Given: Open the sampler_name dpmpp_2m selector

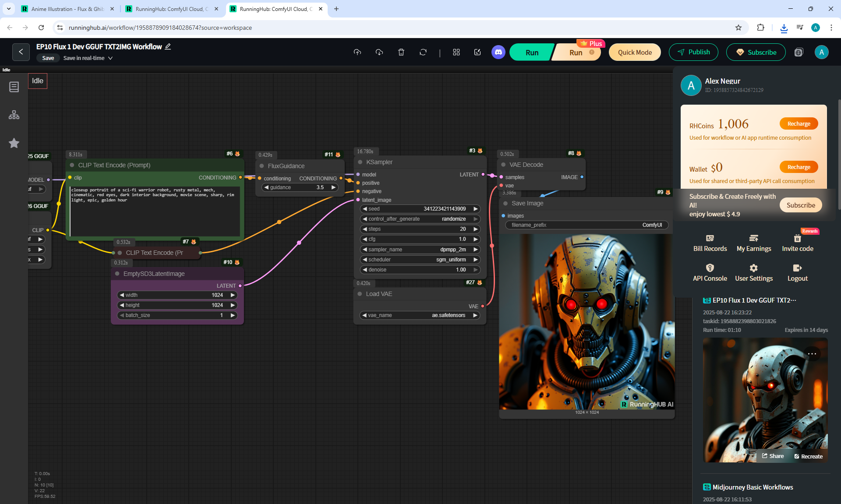Looking at the screenshot, I should coord(420,250).
